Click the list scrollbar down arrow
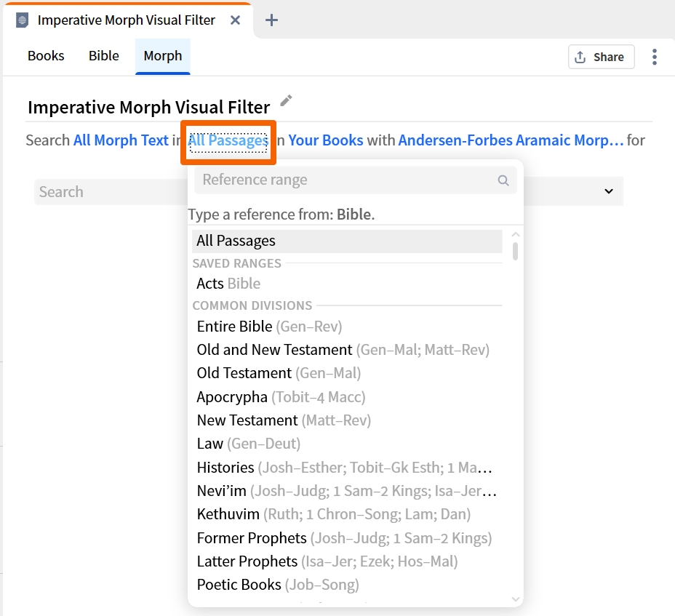The width and height of the screenshot is (675, 616). pyautogui.click(x=515, y=599)
